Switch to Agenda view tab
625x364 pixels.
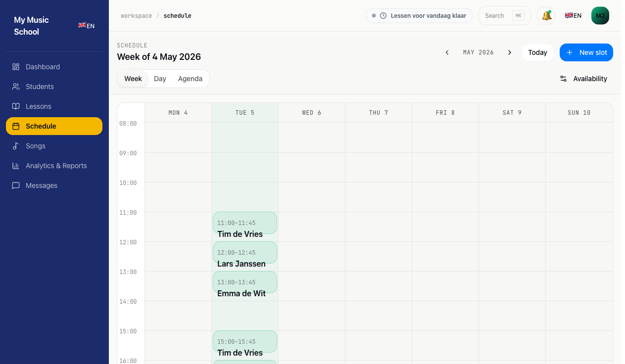[190, 79]
